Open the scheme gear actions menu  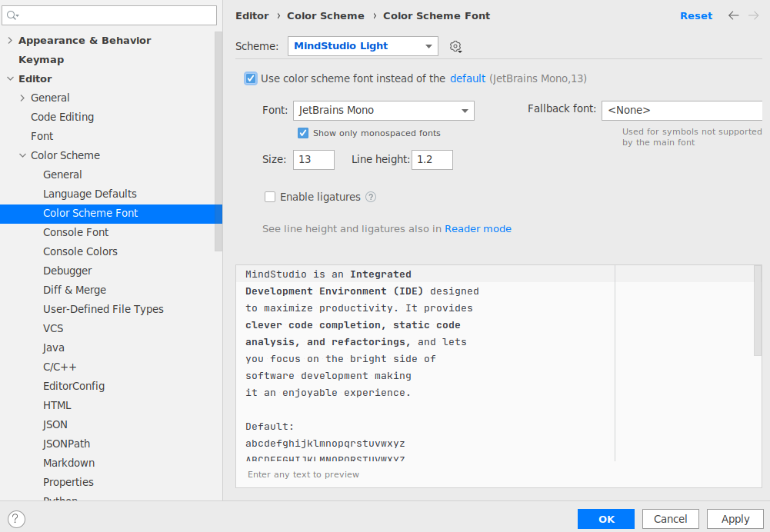point(455,47)
